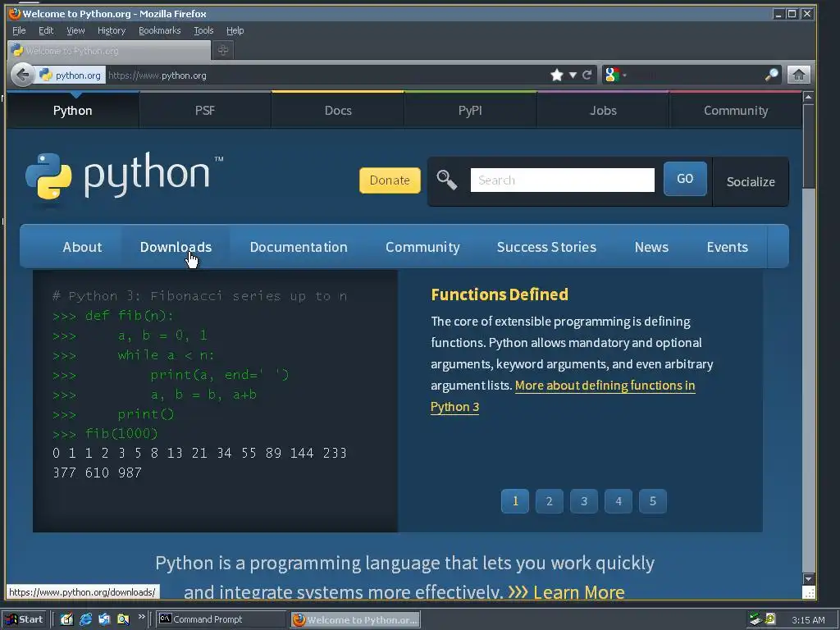This screenshot has height=630, width=840.
Task: Show slide 4 of the code carousel
Action: (619, 501)
